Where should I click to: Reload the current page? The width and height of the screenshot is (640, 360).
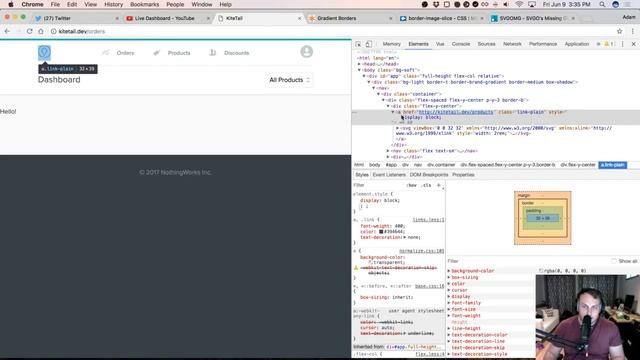click(29, 31)
